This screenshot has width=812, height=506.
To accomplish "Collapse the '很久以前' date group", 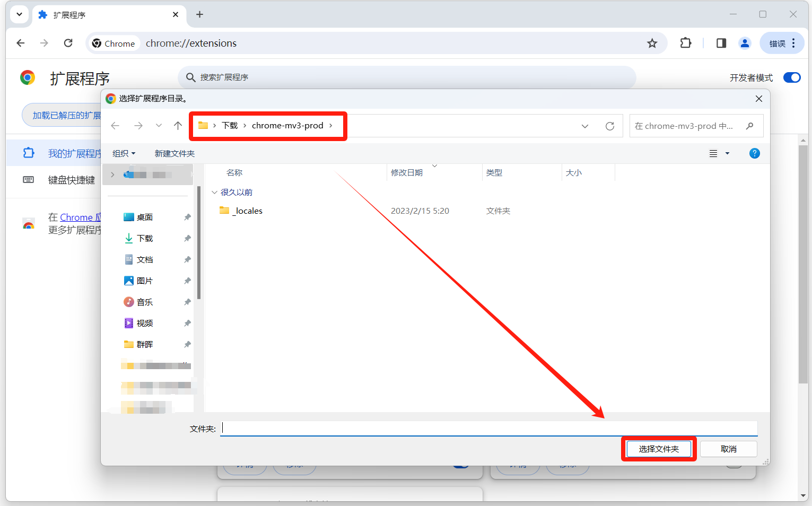I will click(215, 193).
